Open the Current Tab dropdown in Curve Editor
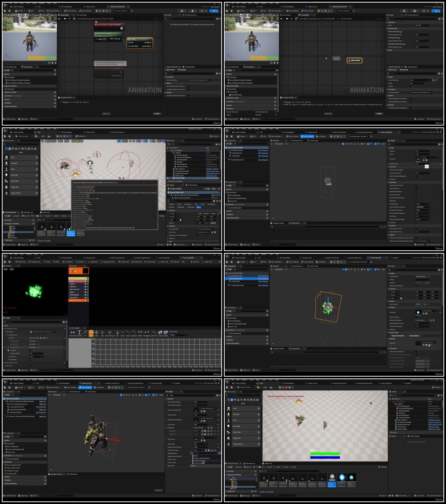Screen dimensions: 446x504 click(179, 335)
